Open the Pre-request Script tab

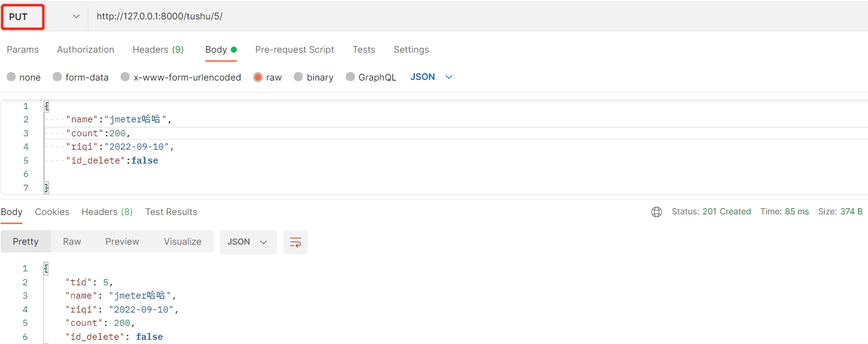tap(294, 50)
